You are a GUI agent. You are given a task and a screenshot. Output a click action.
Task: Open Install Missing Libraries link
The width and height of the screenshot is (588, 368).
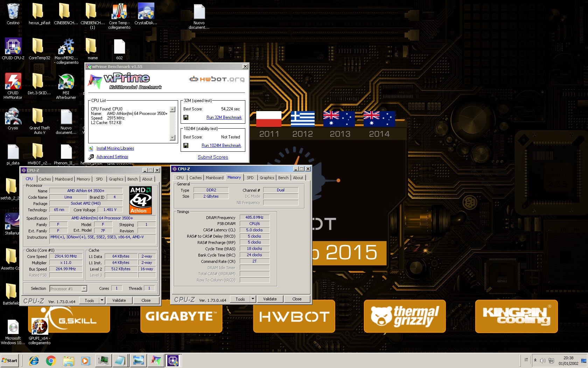(x=115, y=148)
